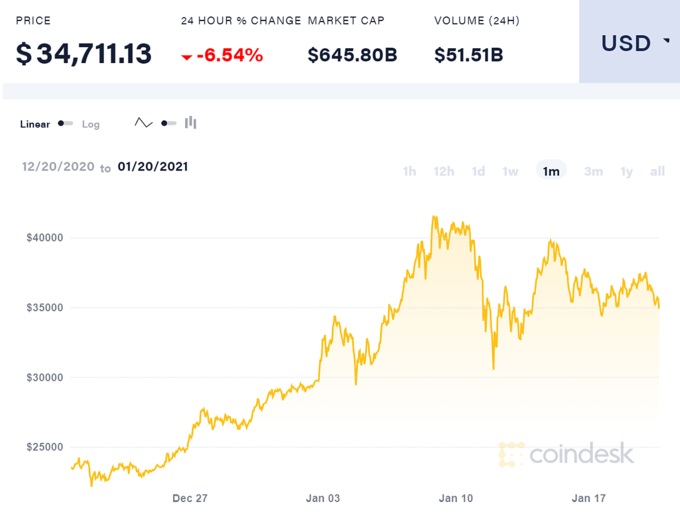
Task: Show the 1y time range
Action: tap(626, 171)
